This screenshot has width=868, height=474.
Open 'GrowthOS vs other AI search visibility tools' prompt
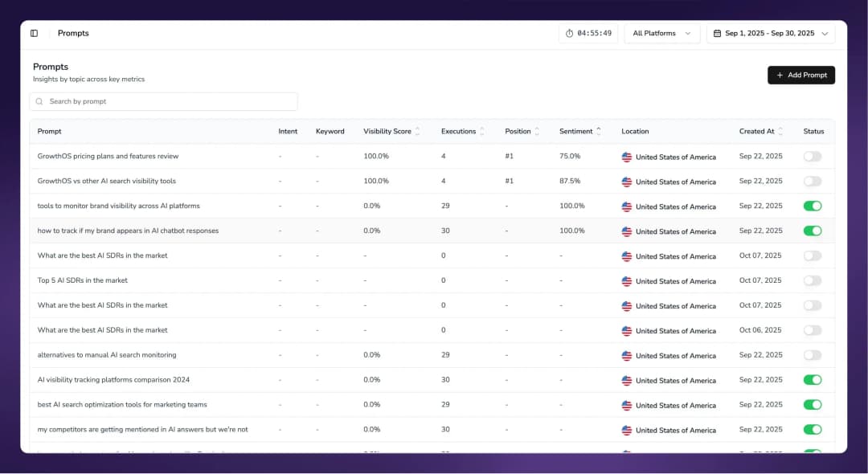(107, 182)
